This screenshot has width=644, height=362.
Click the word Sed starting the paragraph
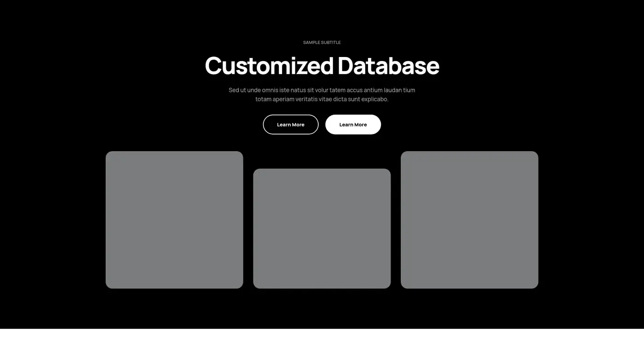[234, 90]
